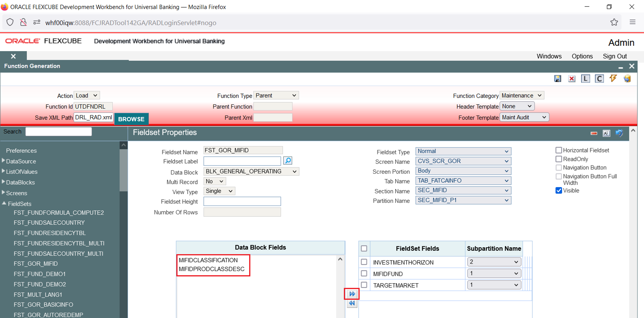
Task: Click the 'C' toolbar icon
Action: [599, 79]
